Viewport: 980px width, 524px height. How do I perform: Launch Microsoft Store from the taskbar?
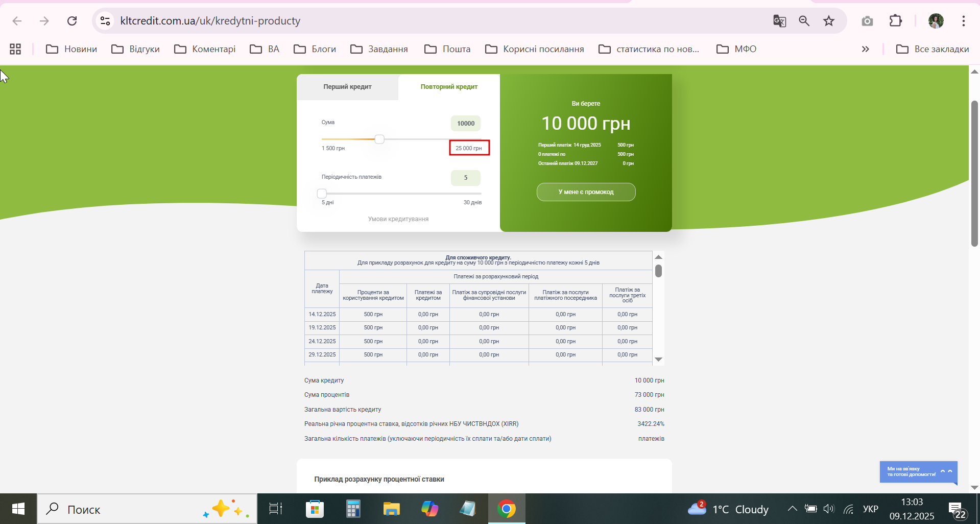pyautogui.click(x=315, y=509)
